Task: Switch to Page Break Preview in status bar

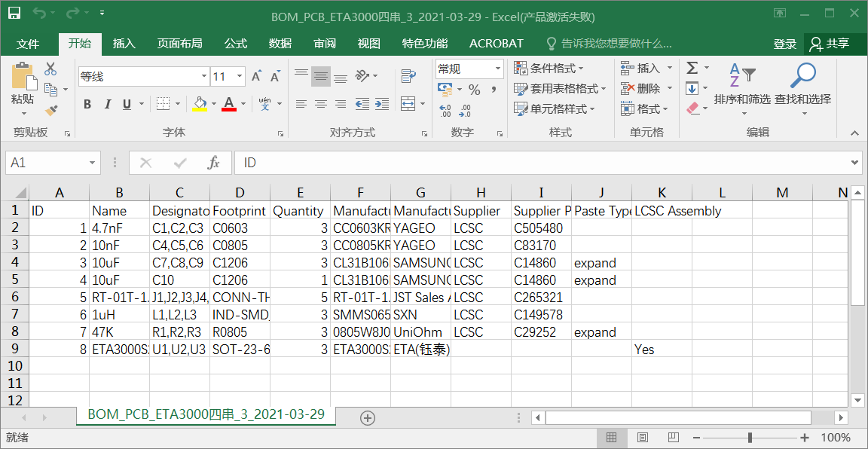Action: pyautogui.click(x=673, y=438)
